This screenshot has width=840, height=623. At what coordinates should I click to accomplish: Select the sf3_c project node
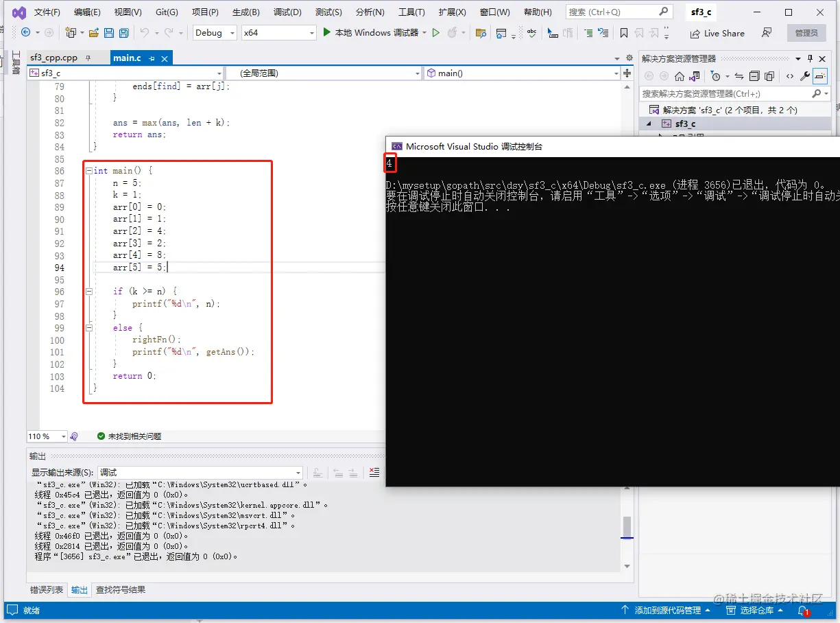pyautogui.click(x=685, y=124)
